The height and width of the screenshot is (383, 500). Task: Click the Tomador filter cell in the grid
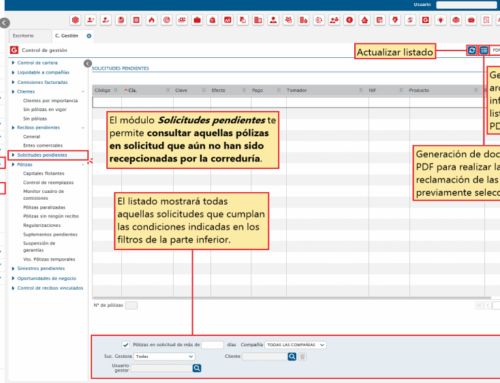(x=327, y=102)
